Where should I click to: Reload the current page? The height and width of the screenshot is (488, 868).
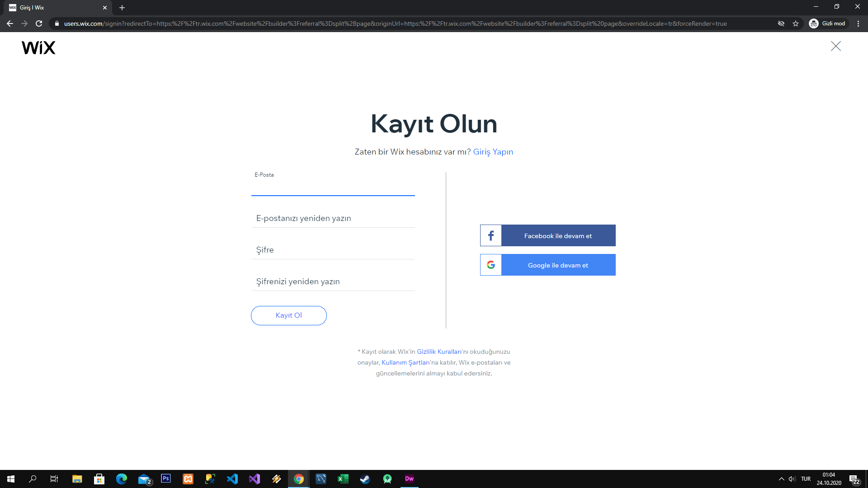pyautogui.click(x=39, y=23)
